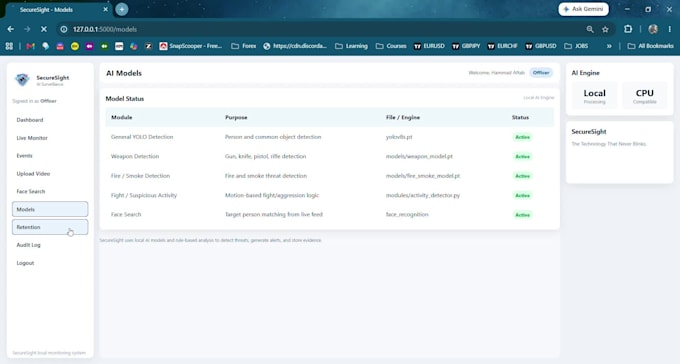The image size is (680, 364).
Task: Click the face_recognition engine cell
Action: pyautogui.click(x=407, y=214)
